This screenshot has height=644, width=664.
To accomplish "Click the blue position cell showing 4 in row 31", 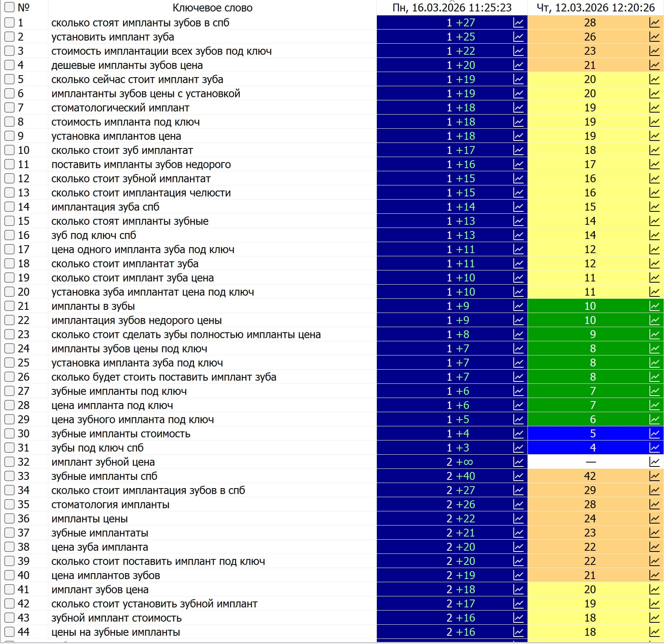I will click(592, 448).
